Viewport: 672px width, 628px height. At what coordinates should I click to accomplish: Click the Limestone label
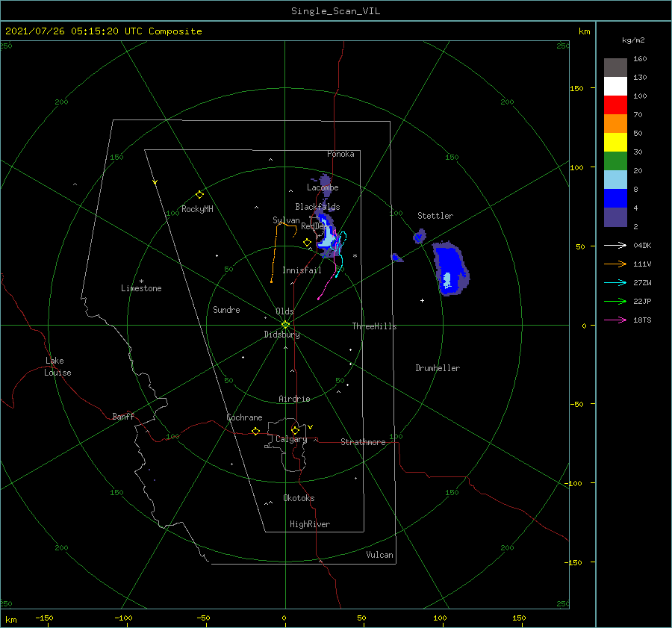(x=141, y=288)
